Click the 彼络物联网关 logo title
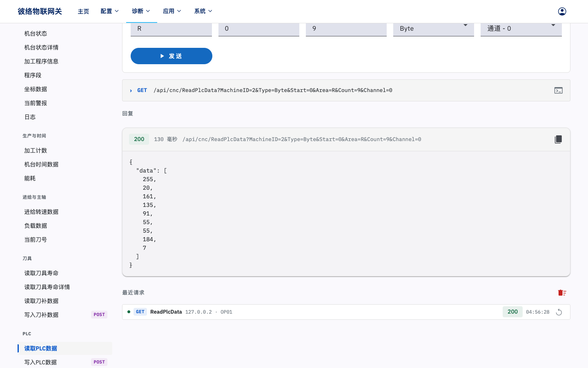 (x=40, y=11)
